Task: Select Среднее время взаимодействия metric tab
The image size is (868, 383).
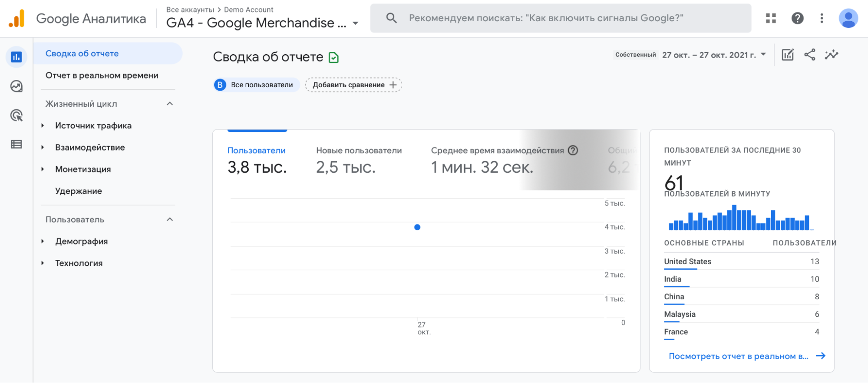Action: click(x=504, y=160)
